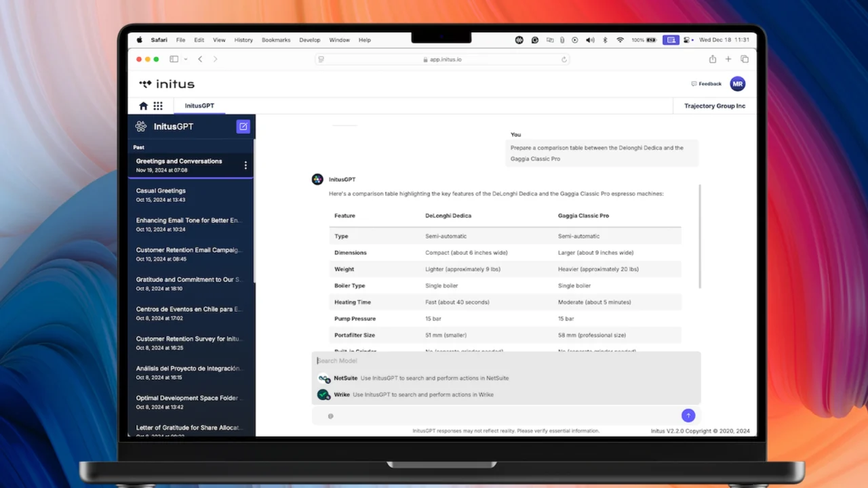Open Optimal Development Space Folder conversation
868x488 pixels.
tap(191, 403)
